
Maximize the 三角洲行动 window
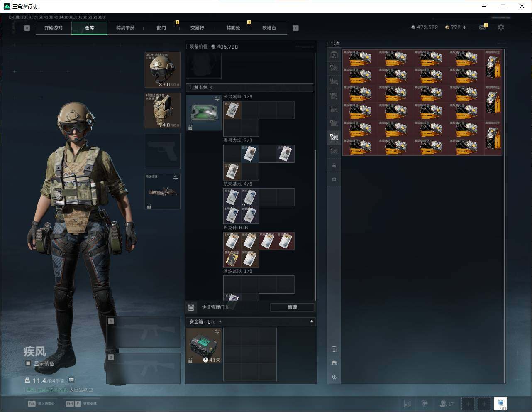click(x=503, y=6)
